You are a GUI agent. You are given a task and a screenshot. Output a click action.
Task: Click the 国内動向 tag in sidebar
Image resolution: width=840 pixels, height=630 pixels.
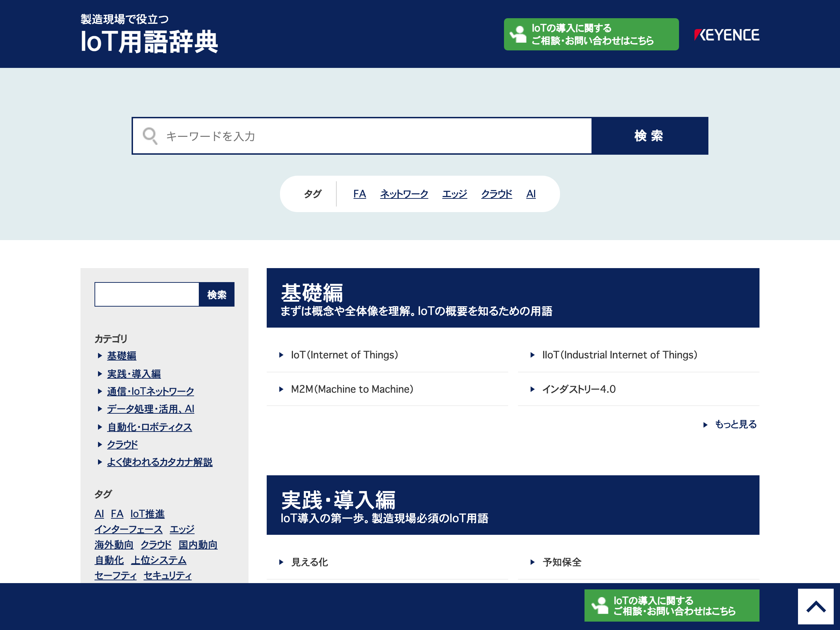click(198, 545)
